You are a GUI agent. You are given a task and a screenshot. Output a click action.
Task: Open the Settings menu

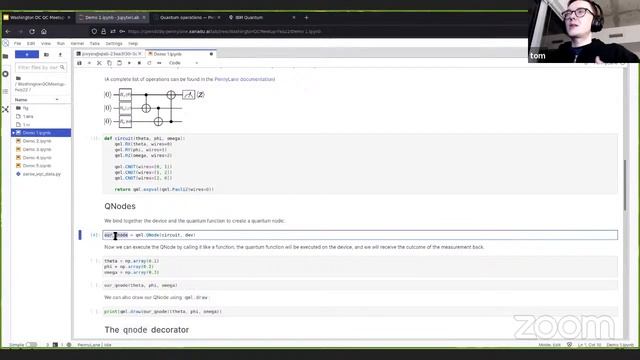(x=114, y=43)
